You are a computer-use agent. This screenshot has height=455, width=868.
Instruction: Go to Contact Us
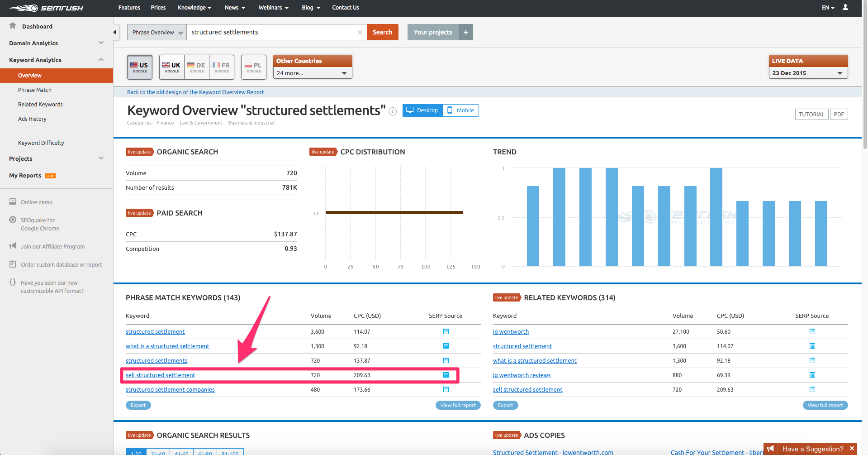click(x=346, y=8)
